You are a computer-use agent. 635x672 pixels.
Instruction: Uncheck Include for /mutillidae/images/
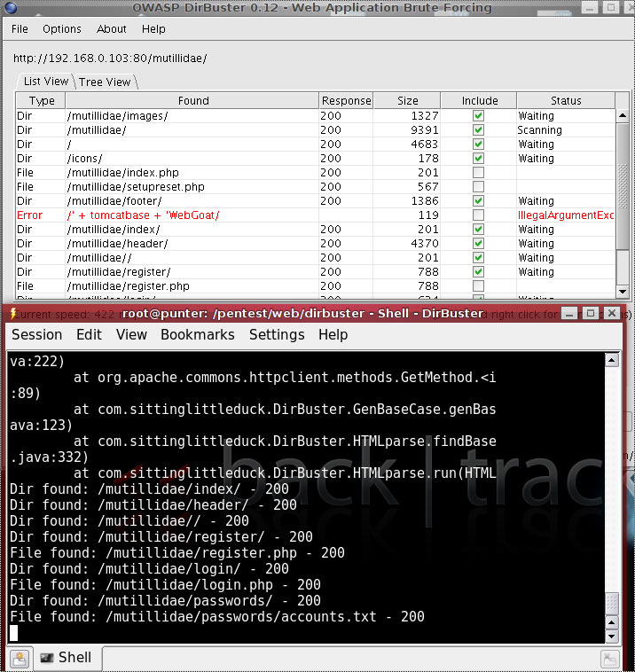(478, 116)
